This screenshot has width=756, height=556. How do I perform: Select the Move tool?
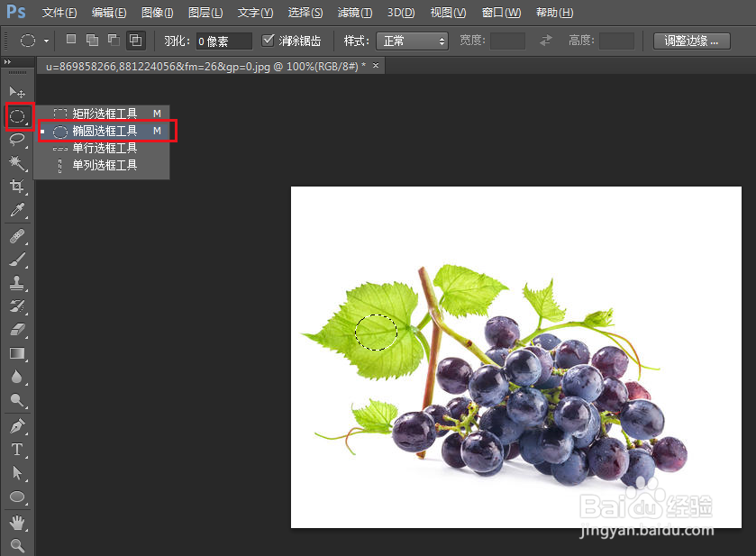point(18,91)
